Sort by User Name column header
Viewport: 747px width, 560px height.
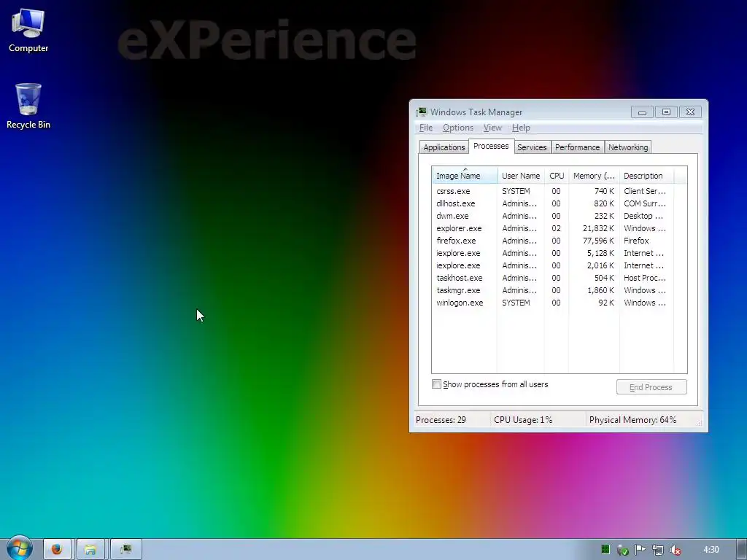click(521, 175)
